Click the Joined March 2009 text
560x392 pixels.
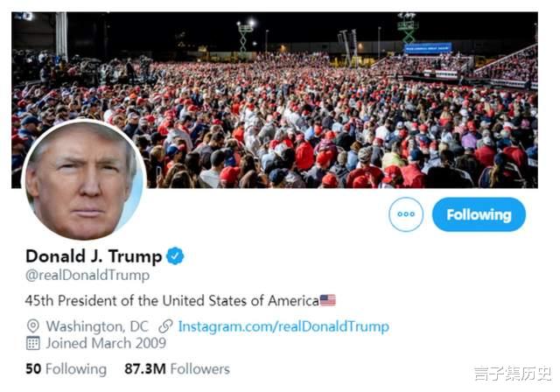click(x=106, y=343)
